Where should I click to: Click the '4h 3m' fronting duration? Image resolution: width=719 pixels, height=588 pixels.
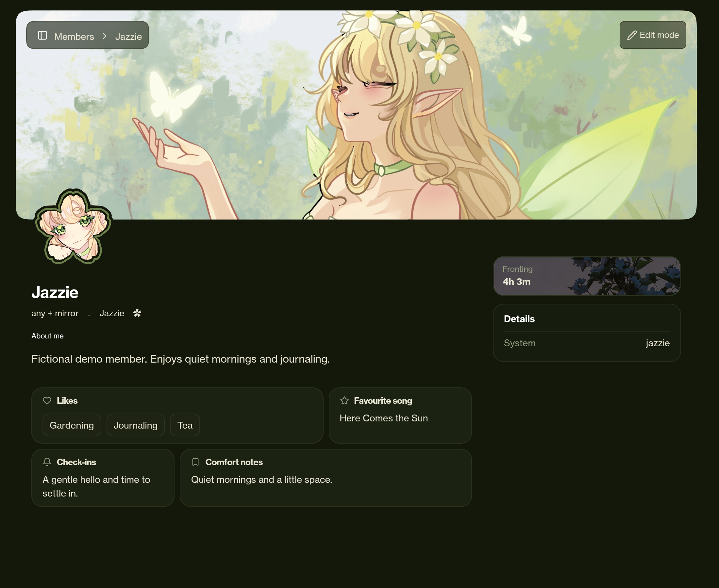(x=516, y=282)
